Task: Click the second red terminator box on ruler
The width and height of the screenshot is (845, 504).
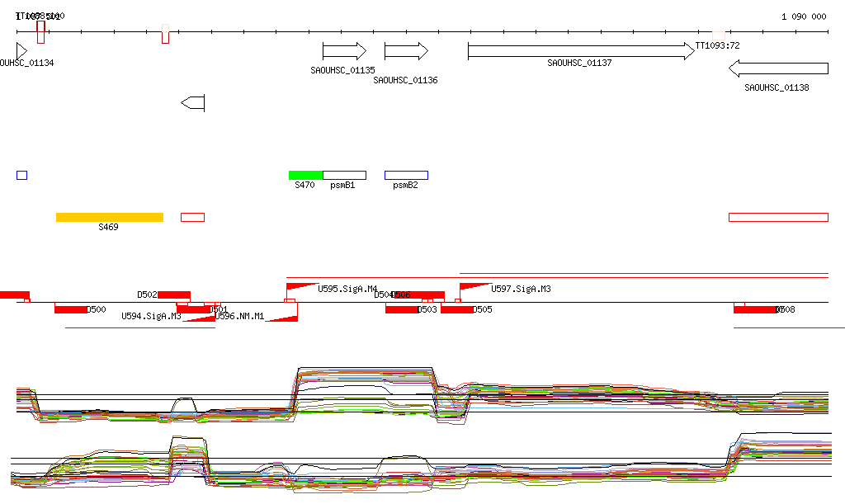Action: point(165,33)
